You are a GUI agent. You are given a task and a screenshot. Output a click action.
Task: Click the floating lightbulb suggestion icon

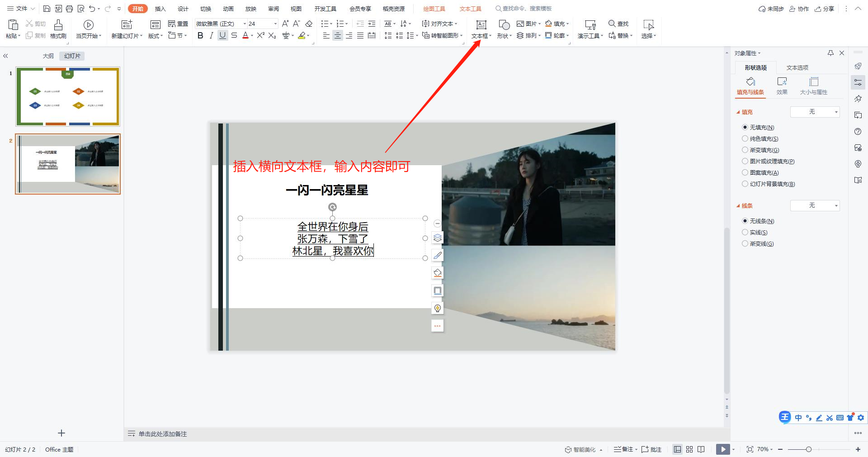[x=437, y=308]
